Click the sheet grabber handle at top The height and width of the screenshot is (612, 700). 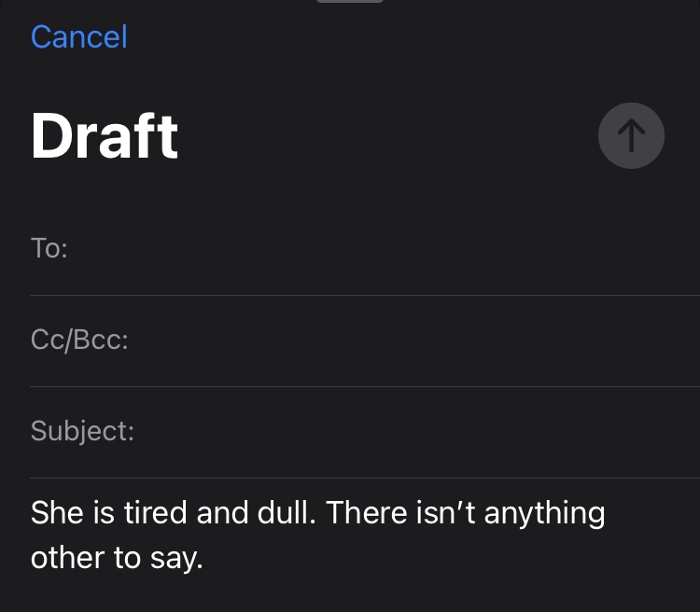coord(350,2)
